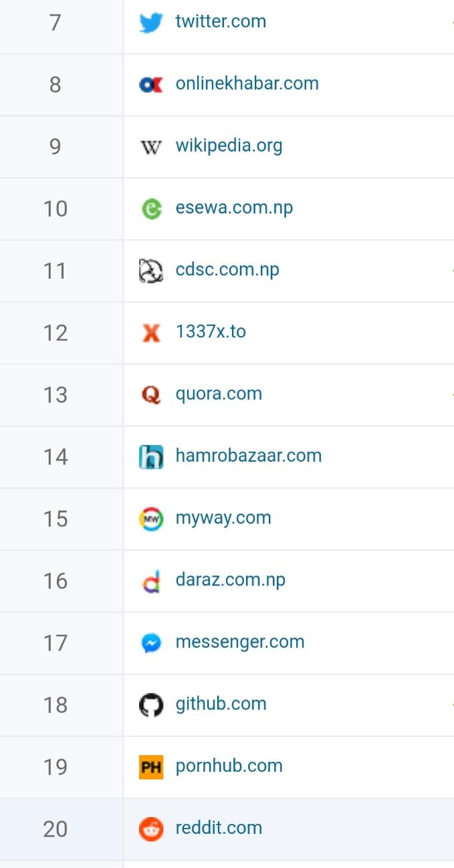Click the green eSewa favicon
This screenshot has width=454, height=868.
[x=151, y=208]
